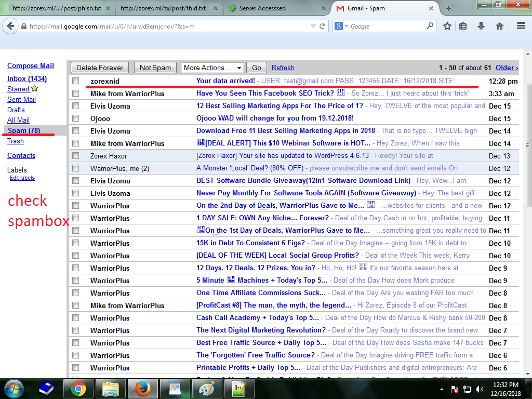Open a new tab with plus button
The image size is (532, 399).
(448, 8)
